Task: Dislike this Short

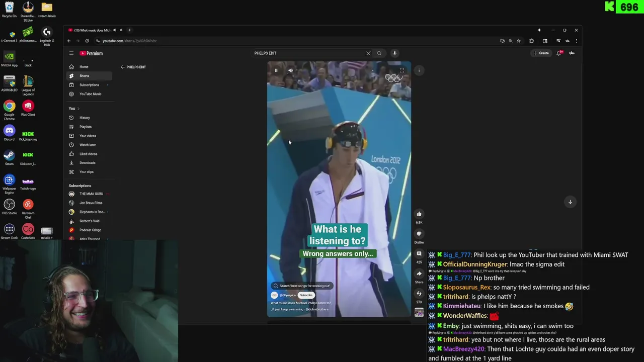Action: tap(419, 234)
